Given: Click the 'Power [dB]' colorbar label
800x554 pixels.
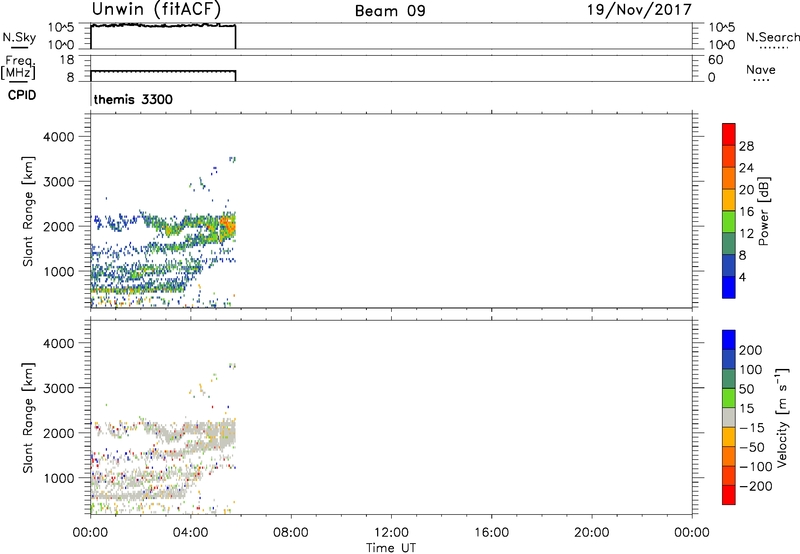Looking at the screenshot, I should pyautogui.click(x=763, y=211).
